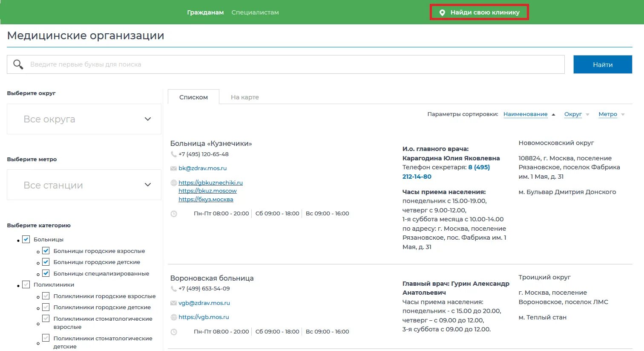Focus the search field for medical organizations

point(286,64)
